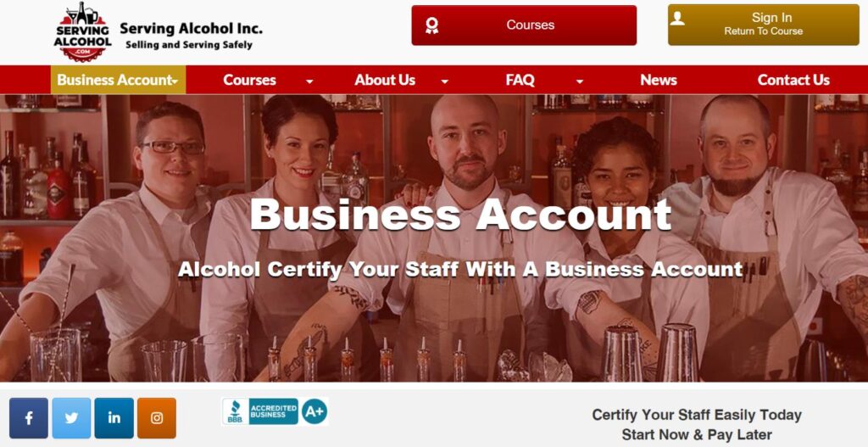Open the Instagram social icon

point(157,417)
